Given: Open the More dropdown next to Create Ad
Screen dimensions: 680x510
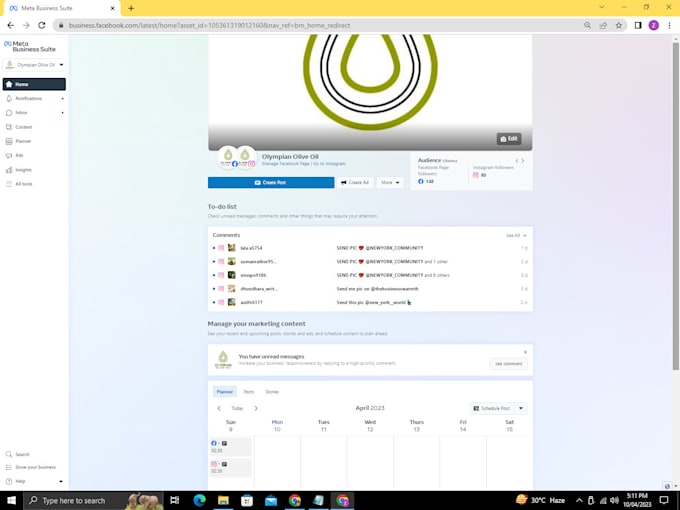Looking at the screenshot, I should [x=390, y=183].
